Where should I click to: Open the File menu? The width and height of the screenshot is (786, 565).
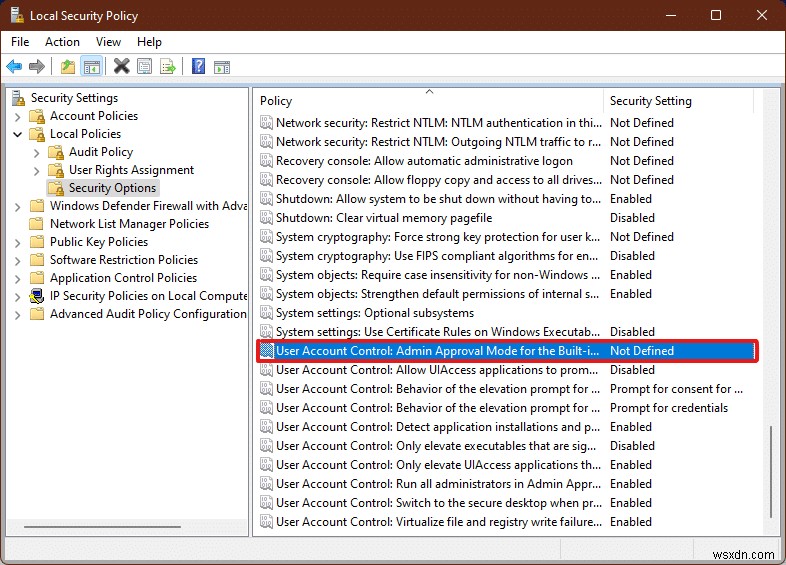20,42
